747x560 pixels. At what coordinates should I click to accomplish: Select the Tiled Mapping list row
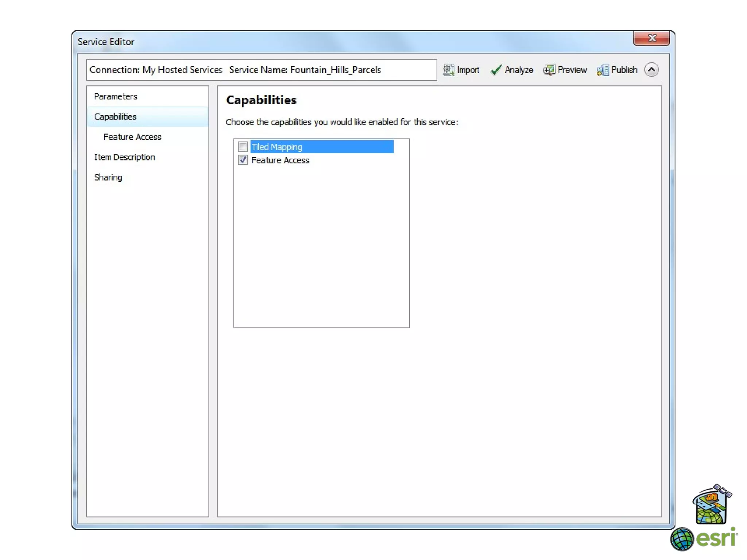pos(321,147)
